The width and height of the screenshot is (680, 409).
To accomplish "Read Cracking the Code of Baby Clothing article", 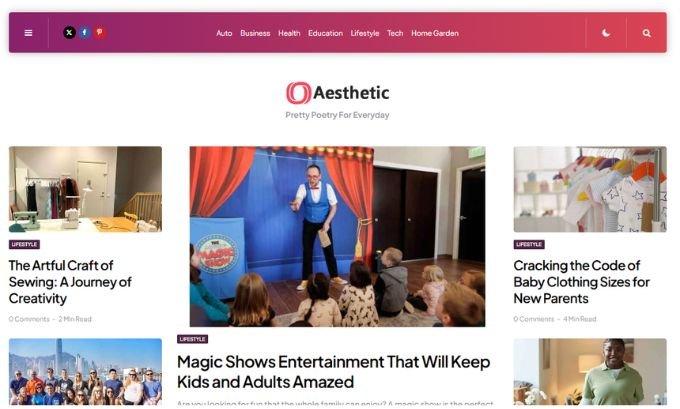I will 582,282.
